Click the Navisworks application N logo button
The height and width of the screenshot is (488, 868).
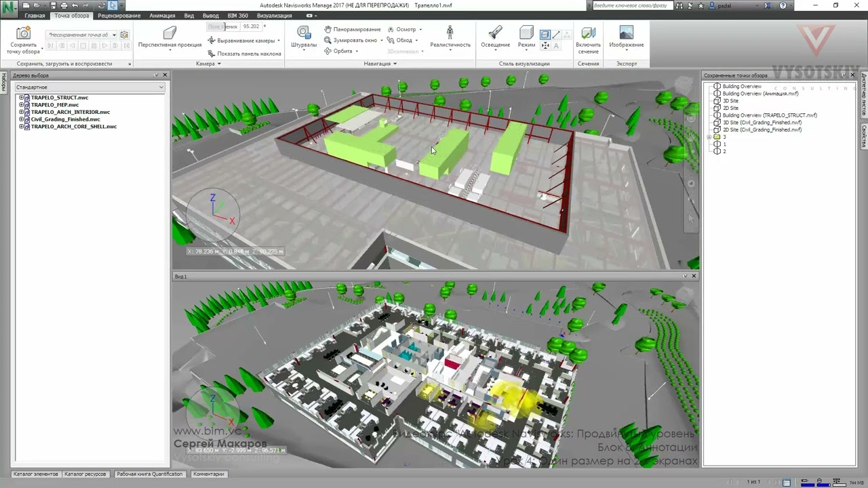pos(9,8)
